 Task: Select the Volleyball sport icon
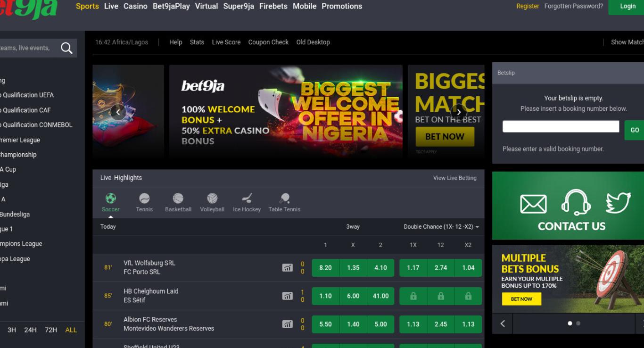(212, 199)
